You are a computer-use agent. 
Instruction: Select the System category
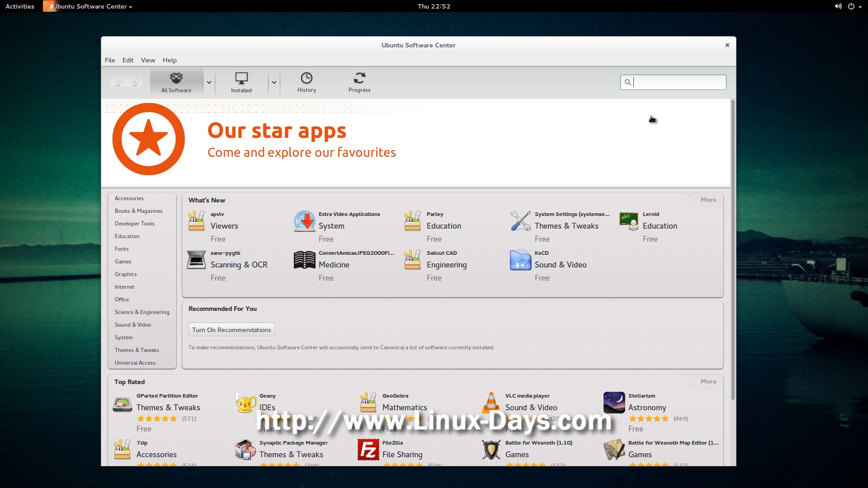click(x=124, y=338)
